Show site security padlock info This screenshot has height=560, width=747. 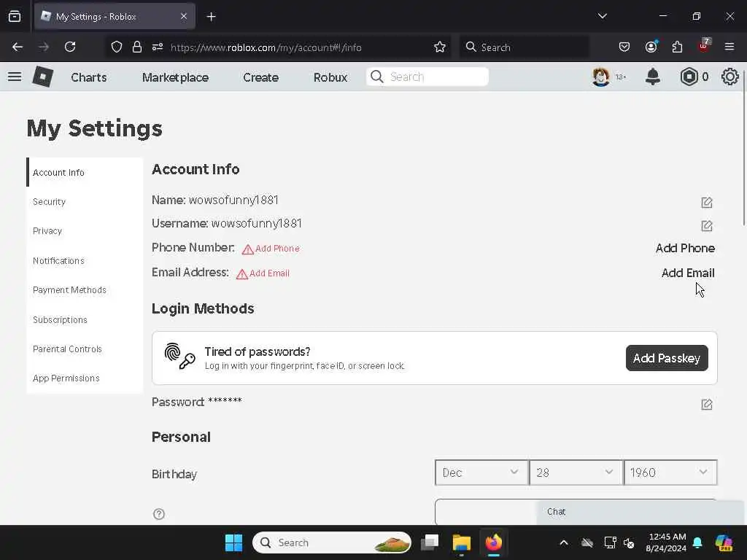137,47
